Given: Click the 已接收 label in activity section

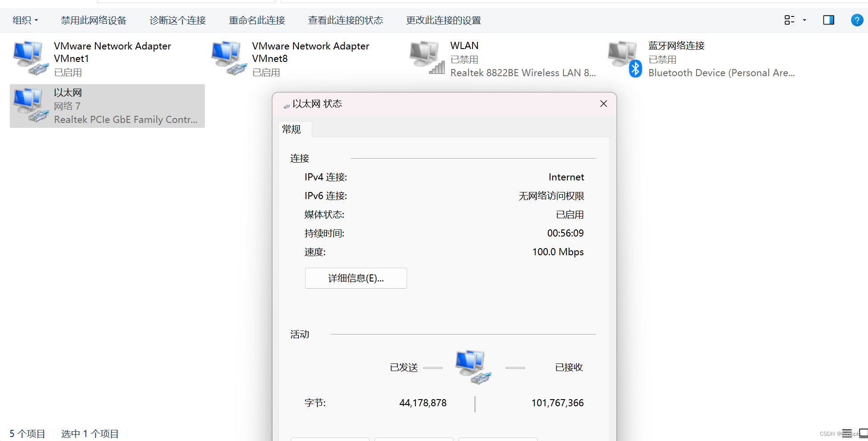Looking at the screenshot, I should (569, 367).
